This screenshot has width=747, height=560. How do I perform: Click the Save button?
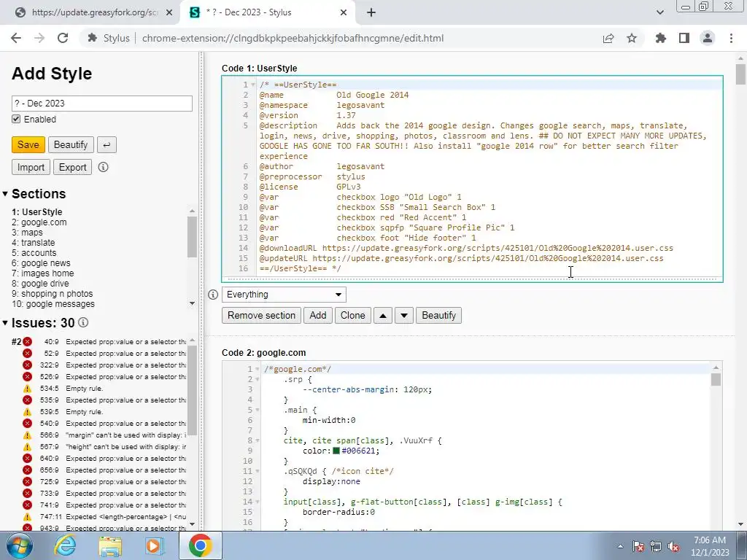pyautogui.click(x=28, y=145)
